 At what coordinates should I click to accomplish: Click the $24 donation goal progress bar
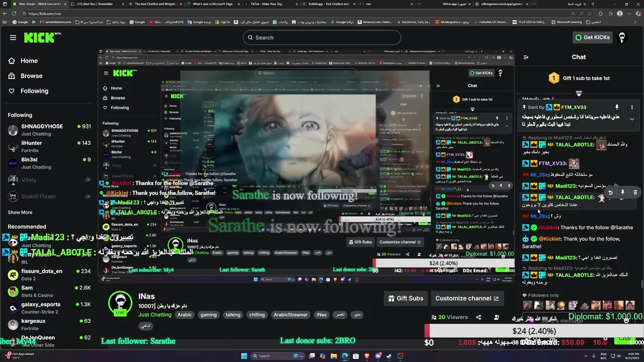coord(534,331)
